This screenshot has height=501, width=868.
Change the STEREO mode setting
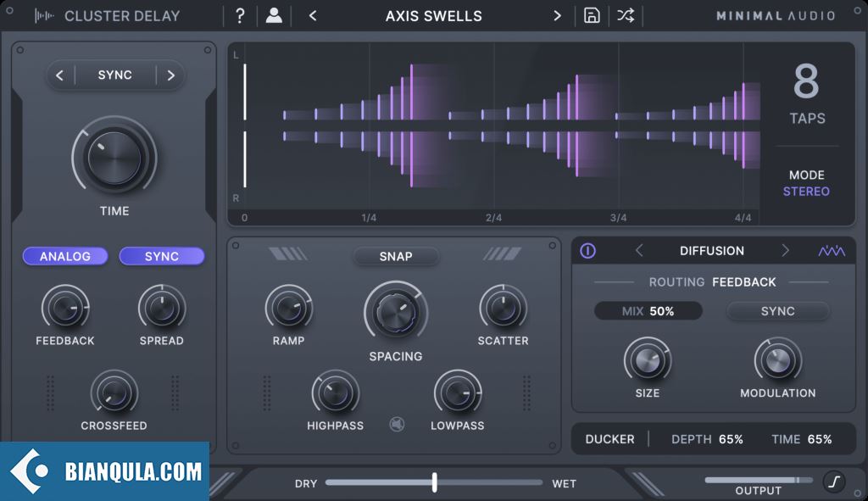click(806, 192)
